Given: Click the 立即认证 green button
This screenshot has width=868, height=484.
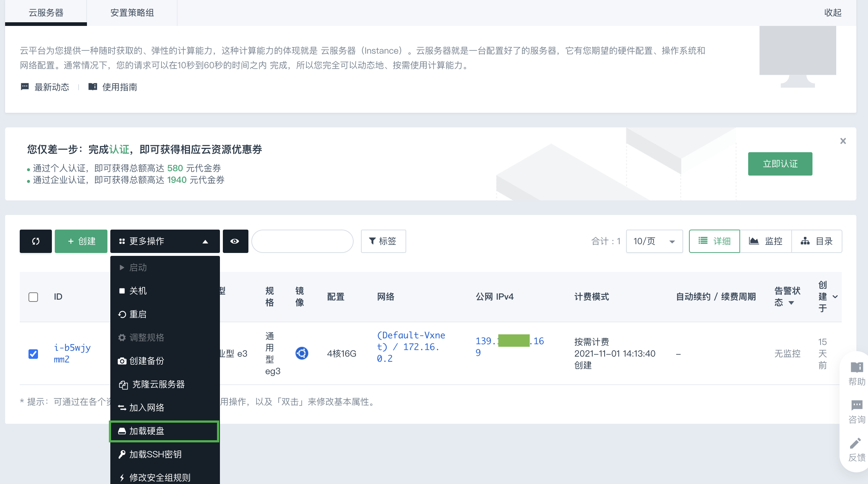Looking at the screenshot, I should click(780, 164).
